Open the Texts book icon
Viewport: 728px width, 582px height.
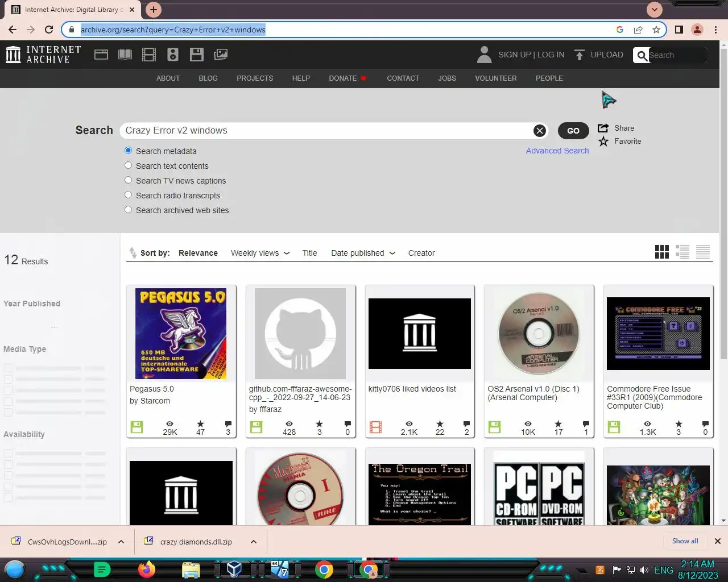(x=125, y=55)
